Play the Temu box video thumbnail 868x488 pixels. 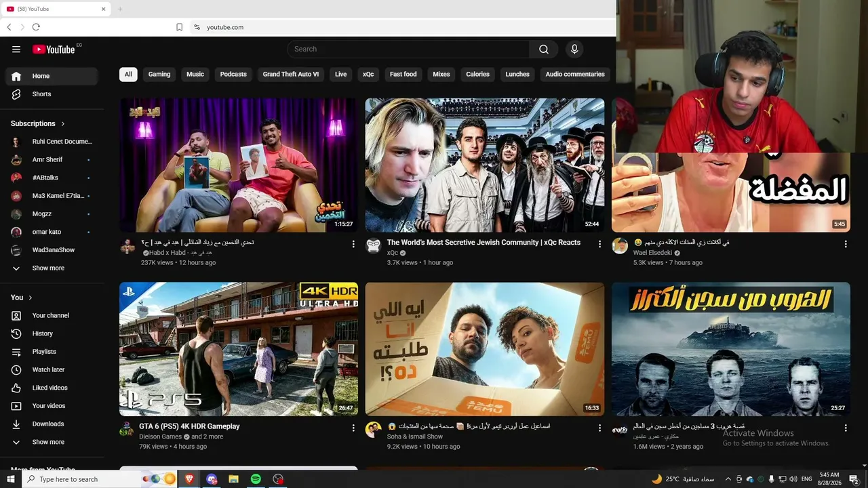click(485, 349)
